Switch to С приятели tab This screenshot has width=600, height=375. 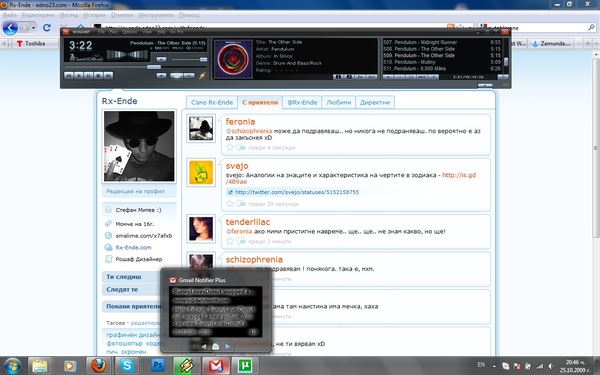click(x=260, y=103)
